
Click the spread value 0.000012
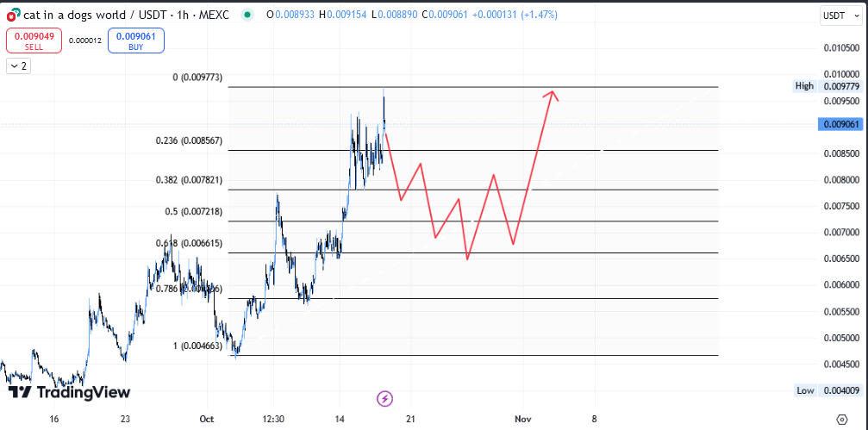click(x=84, y=41)
